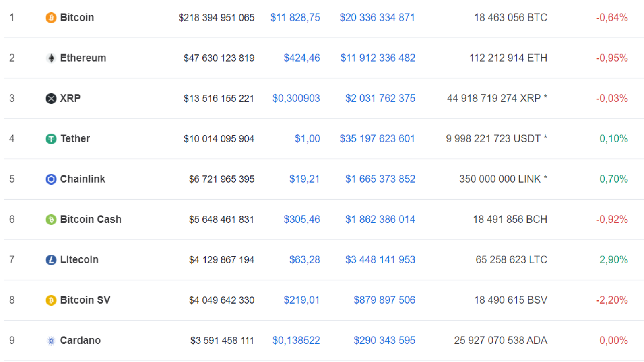This screenshot has height=362, width=644.
Task: Click Bitcoin Cash volume $1 862 386 014
Action: click(x=380, y=219)
